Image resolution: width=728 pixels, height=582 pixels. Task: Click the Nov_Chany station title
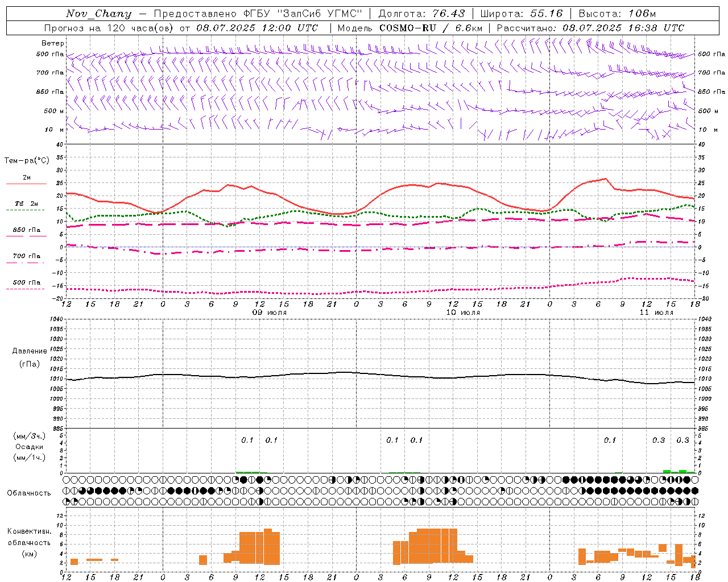coord(99,14)
